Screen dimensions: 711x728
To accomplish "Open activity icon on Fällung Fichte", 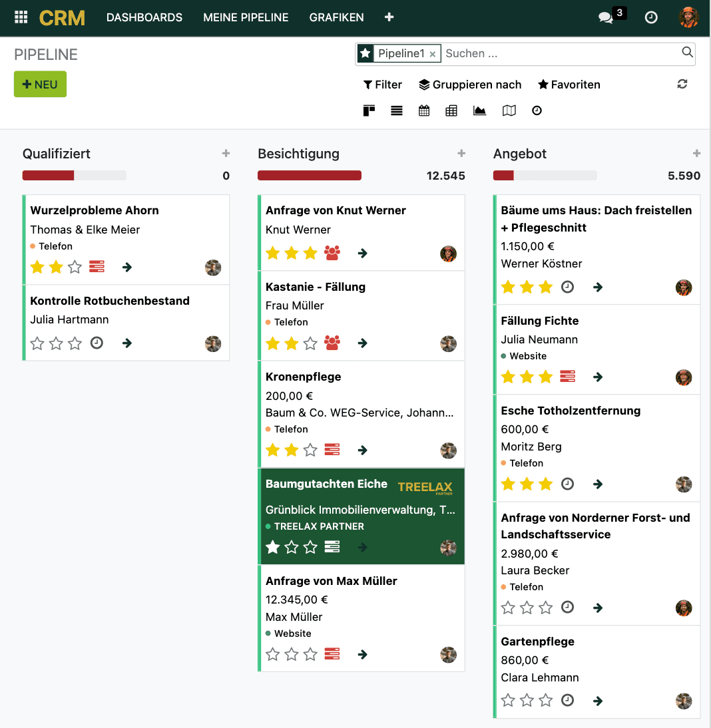I will (x=567, y=376).
